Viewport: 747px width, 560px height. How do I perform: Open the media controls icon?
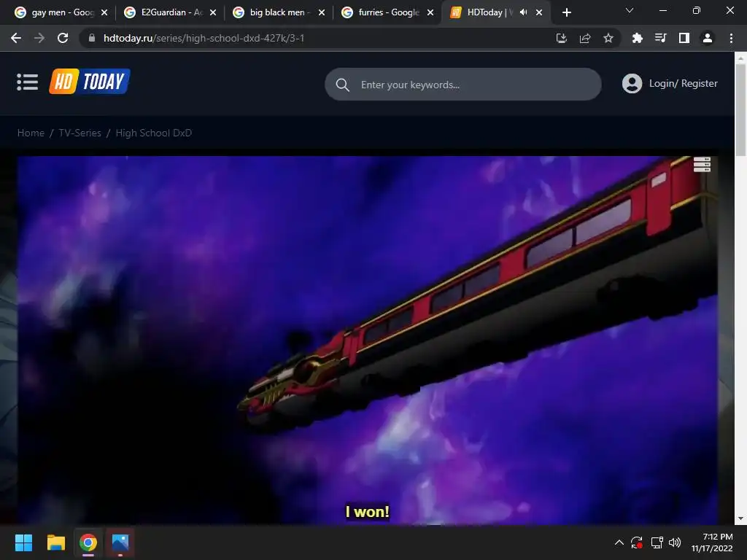coord(660,38)
